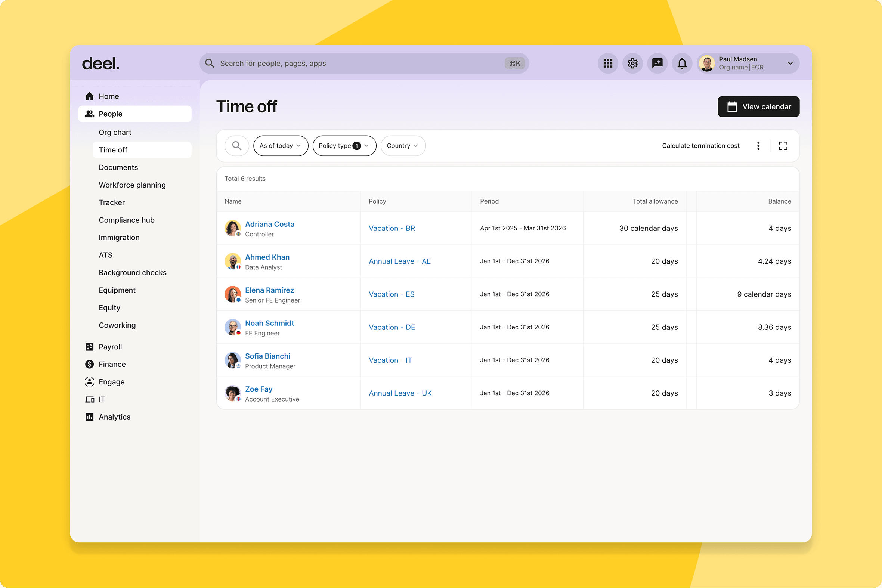882x588 pixels.
Task: Focus the global search field
Action: (364, 64)
